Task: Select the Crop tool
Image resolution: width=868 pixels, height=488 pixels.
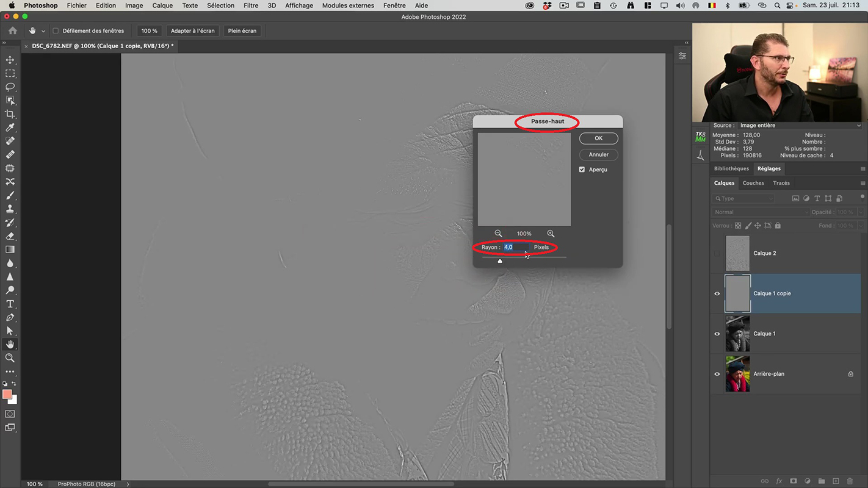Action: click(10, 114)
